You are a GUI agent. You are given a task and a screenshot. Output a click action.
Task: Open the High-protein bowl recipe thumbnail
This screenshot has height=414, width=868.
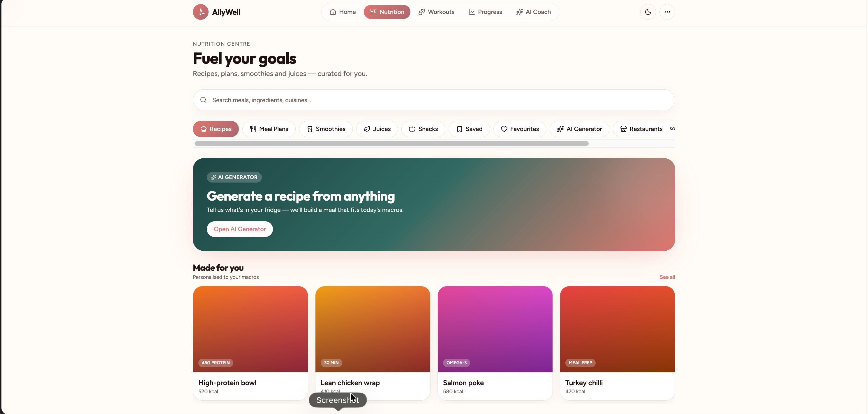[x=250, y=329]
